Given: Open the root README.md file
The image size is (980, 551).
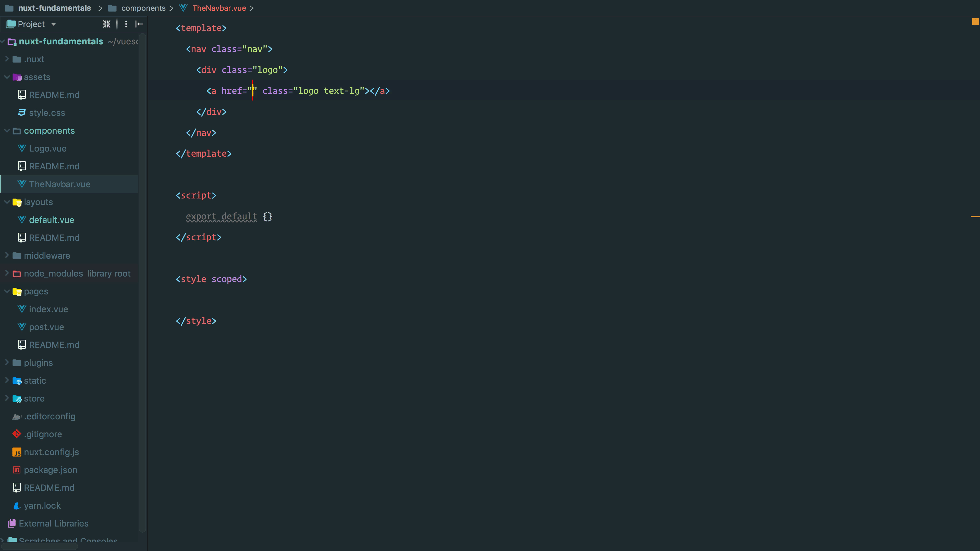Looking at the screenshot, I should click(x=49, y=488).
